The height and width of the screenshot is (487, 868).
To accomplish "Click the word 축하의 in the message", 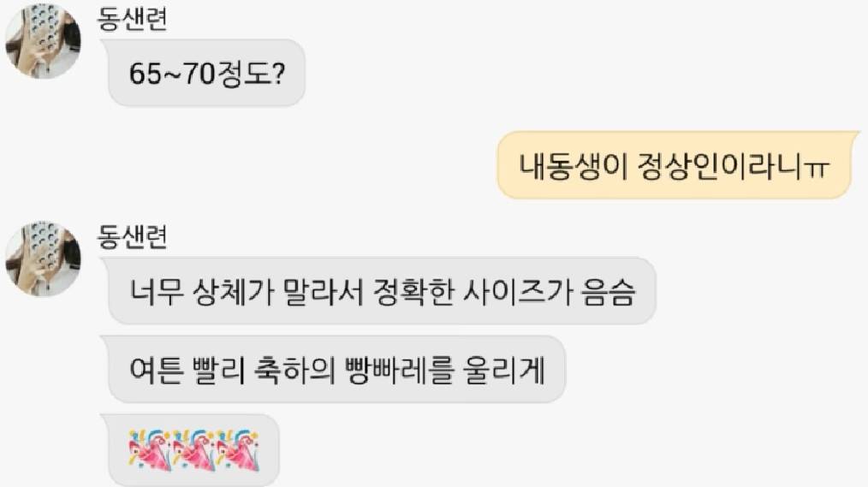I will pyautogui.click(x=294, y=370).
